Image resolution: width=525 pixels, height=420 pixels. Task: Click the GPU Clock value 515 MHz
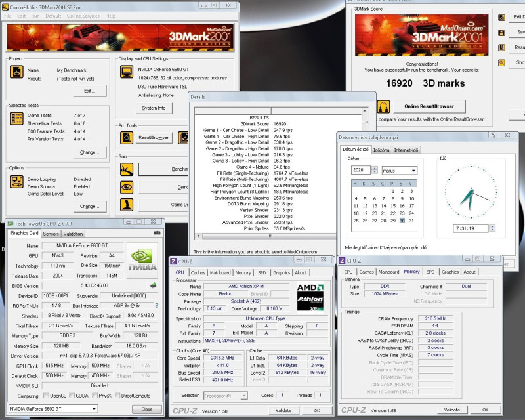(x=54, y=366)
